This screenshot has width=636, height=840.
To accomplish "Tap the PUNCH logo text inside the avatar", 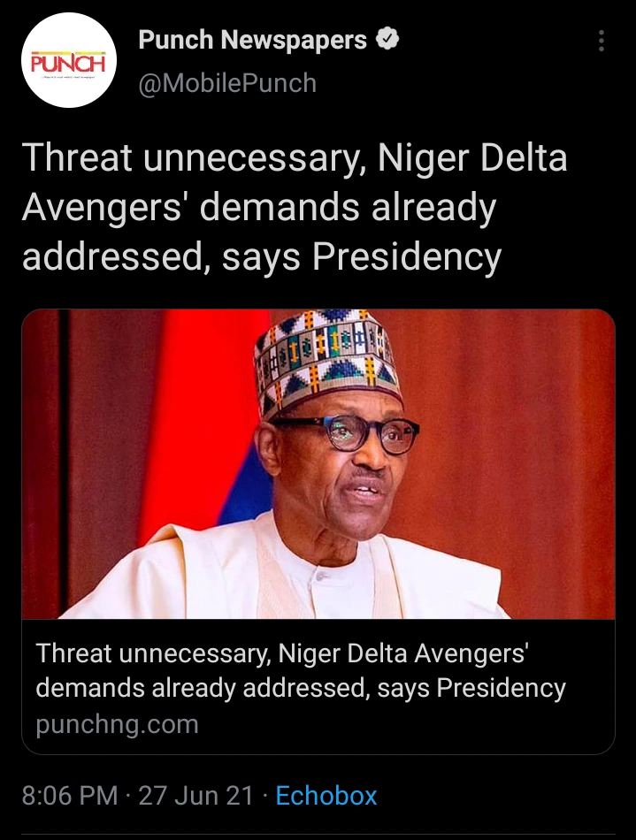I will (68, 63).
